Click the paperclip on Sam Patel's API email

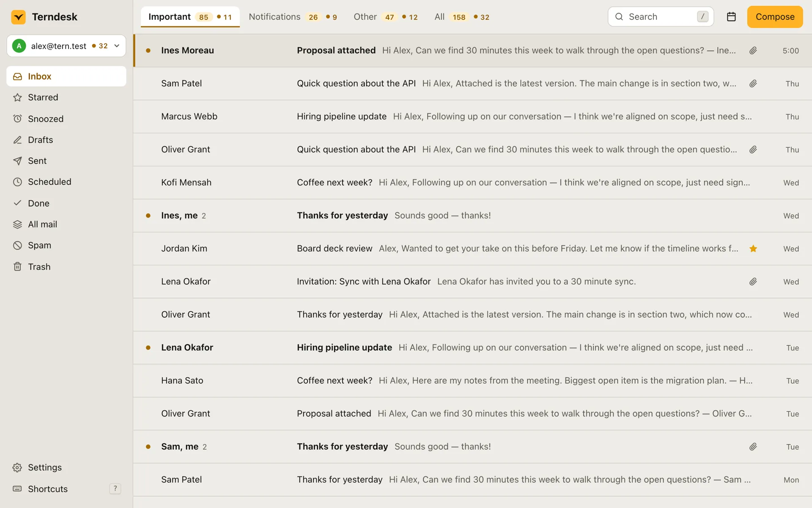[753, 84]
